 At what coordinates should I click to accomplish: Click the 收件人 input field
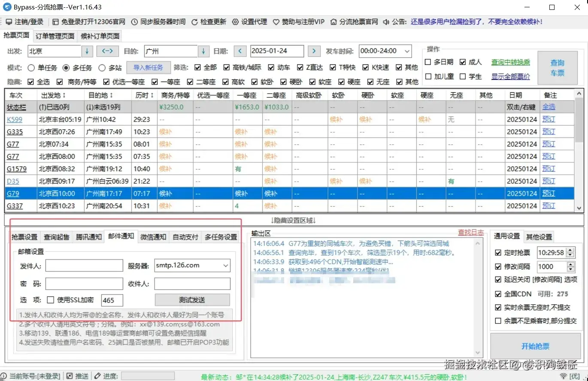coord(192,284)
